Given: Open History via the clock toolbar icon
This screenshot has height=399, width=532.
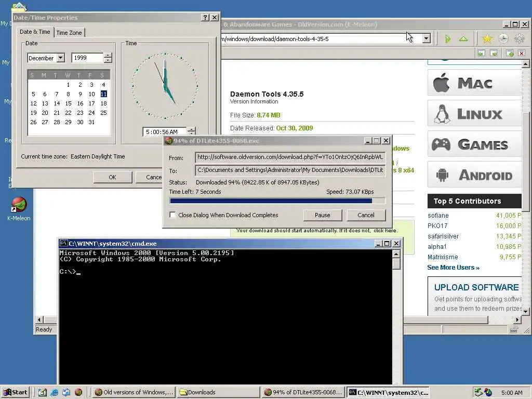Looking at the screenshot, I should tap(503, 38).
